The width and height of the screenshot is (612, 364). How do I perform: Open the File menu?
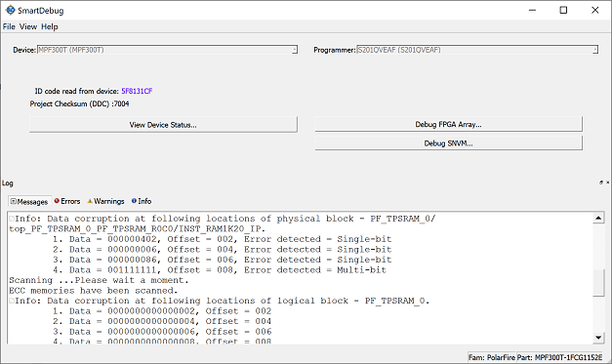click(x=9, y=26)
